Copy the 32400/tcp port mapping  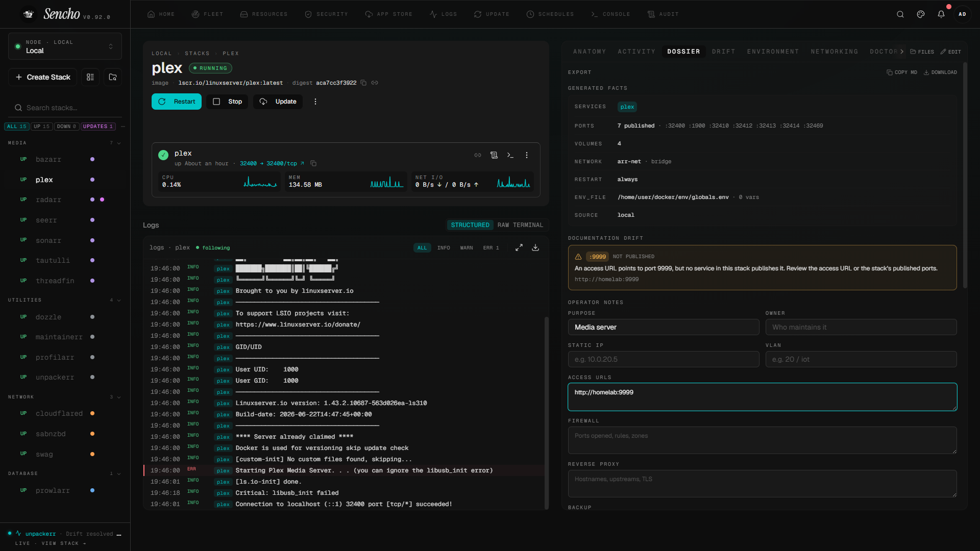coord(313,164)
